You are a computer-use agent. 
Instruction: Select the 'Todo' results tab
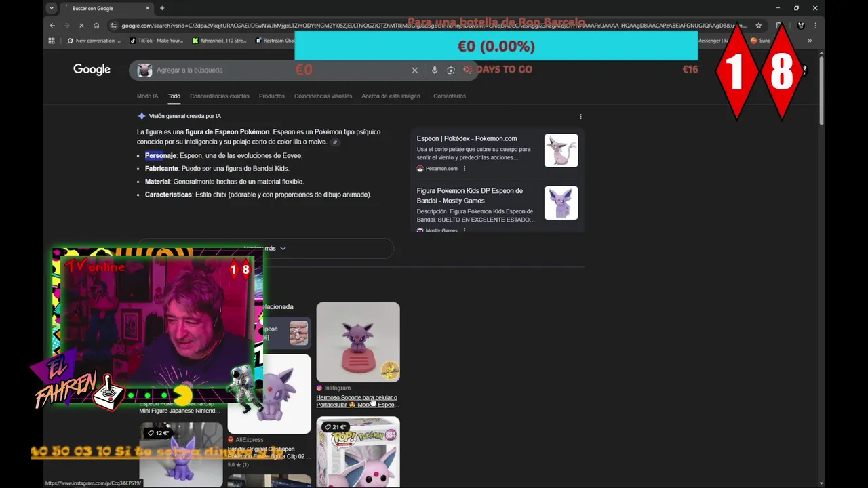click(x=174, y=96)
